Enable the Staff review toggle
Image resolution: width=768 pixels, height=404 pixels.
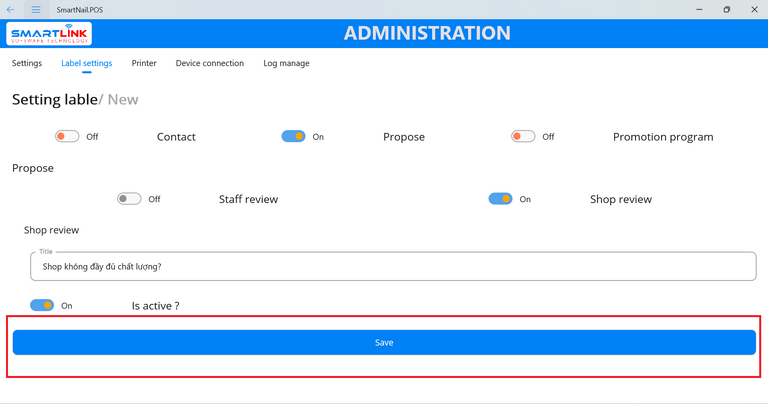click(129, 199)
